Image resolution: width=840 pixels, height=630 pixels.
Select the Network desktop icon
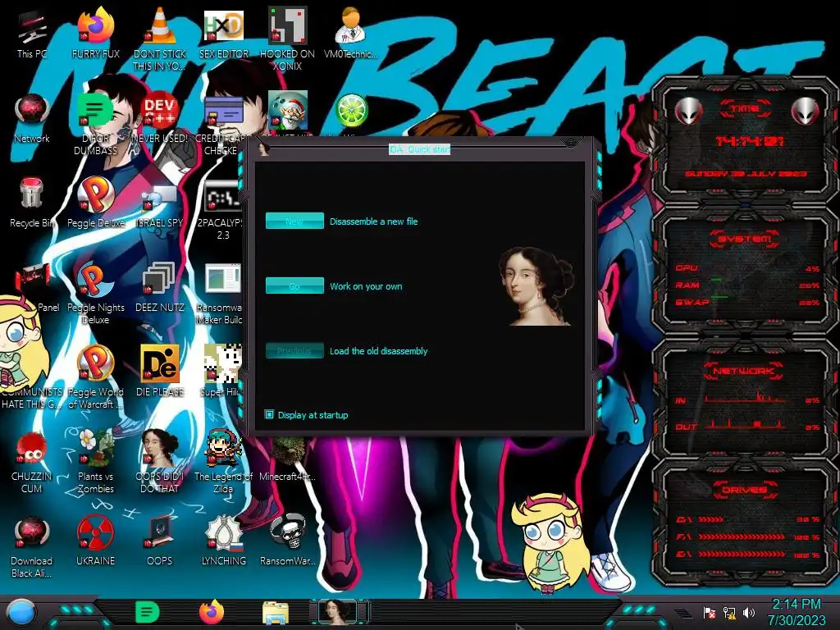coord(32,119)
